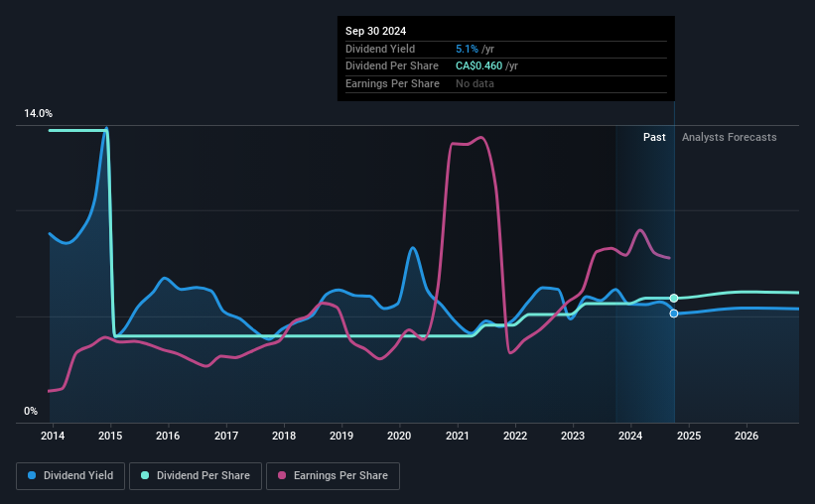Click the 2026 x-axis label
815x504 pixels.
pyautogui.click(x=747, y=436)
